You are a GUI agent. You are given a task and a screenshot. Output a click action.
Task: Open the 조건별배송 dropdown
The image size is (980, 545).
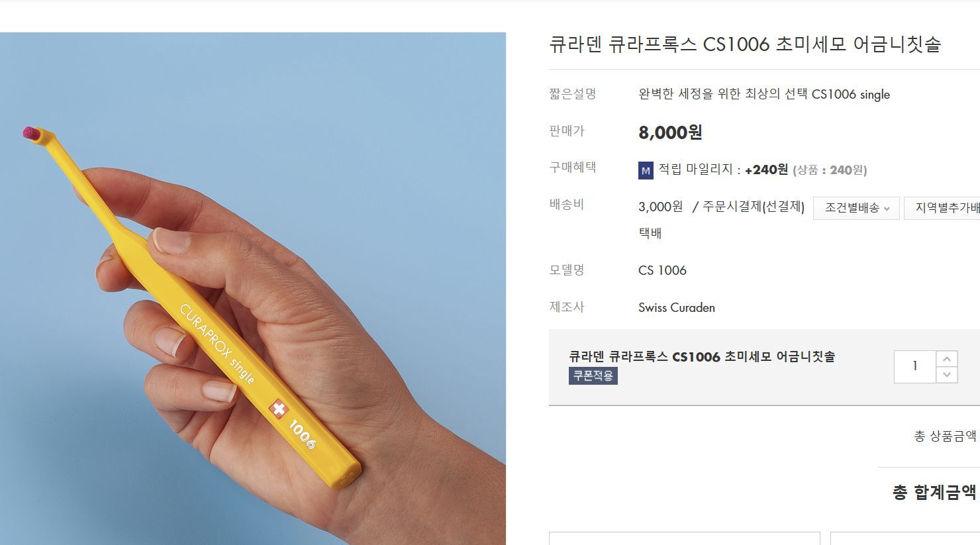[856, 208]
